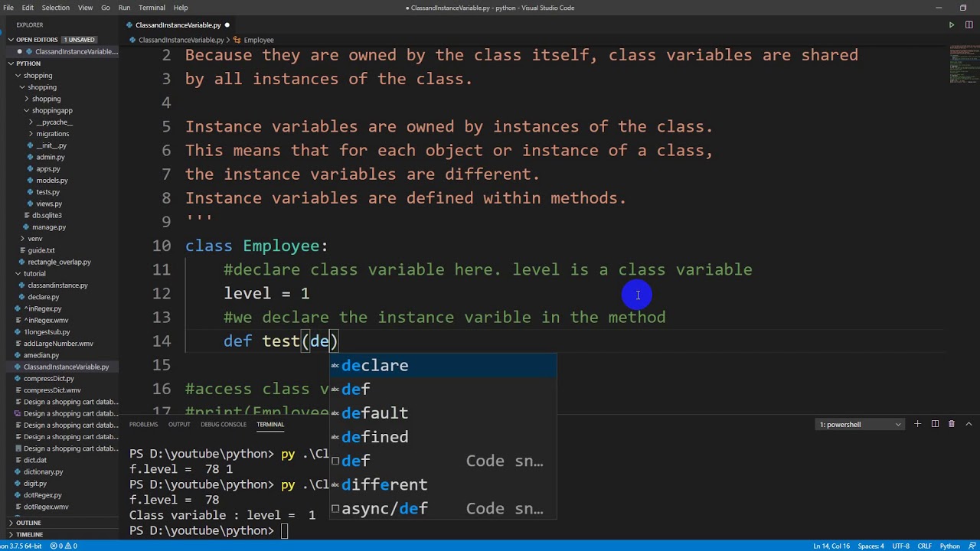
Task: Open errors and warnings count in the status bar
Action: click(64, 546)
